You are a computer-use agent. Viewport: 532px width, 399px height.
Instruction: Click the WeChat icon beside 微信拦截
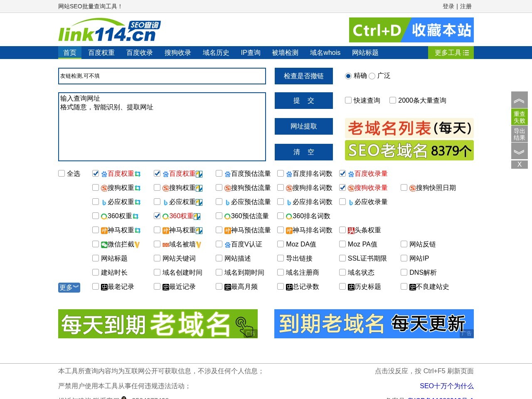point(104,245)
